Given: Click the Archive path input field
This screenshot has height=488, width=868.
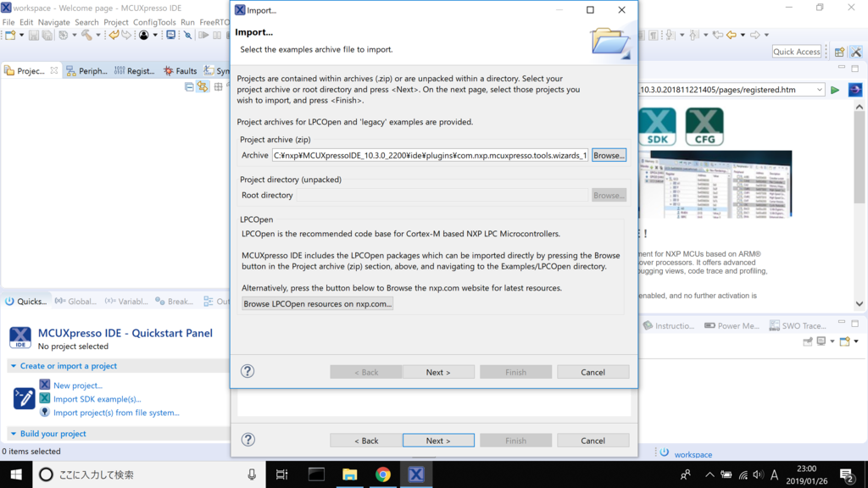Looking at the screenshot, I should tap(430, 156).
